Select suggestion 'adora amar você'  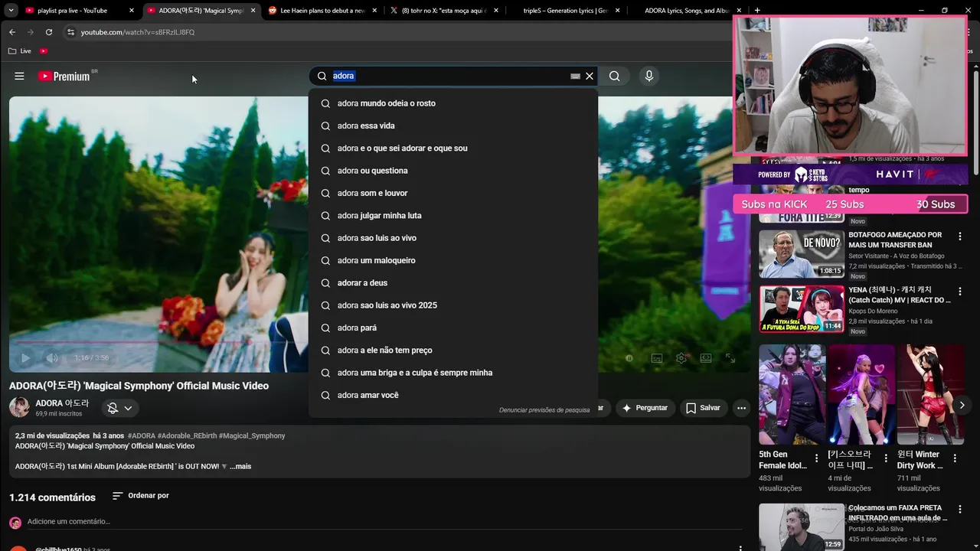[453, 395]
